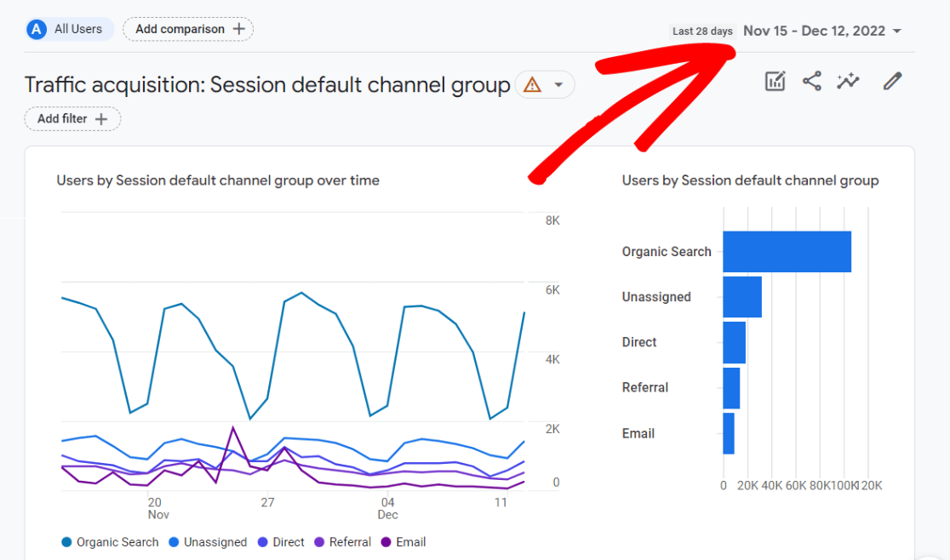Toggle Email series in chart legend
950x560 pixels.
[403, 542]
